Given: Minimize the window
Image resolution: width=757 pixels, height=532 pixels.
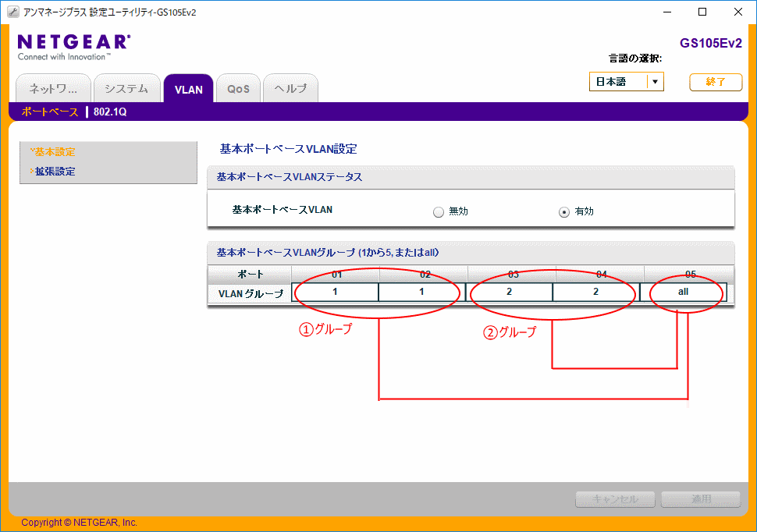Looking at the screenshot, I should (x=667, y=12).
